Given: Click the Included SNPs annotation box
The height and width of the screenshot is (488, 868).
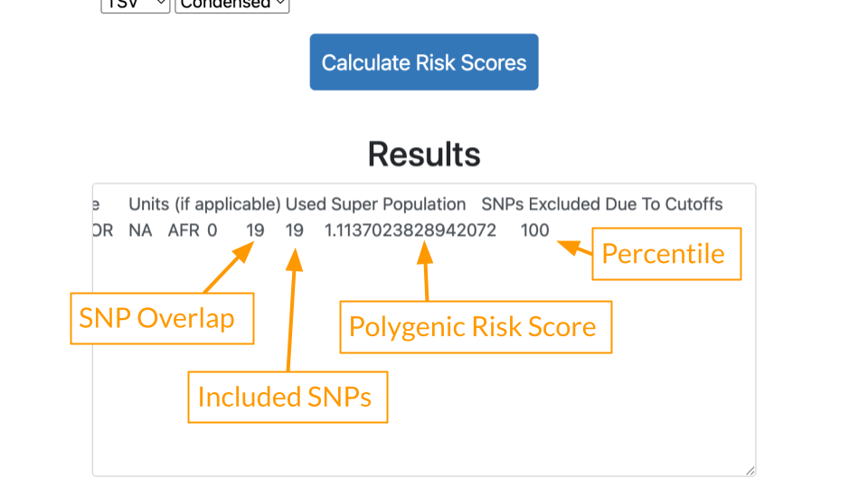Looking at the screenshot, I should tap(288, 398).
